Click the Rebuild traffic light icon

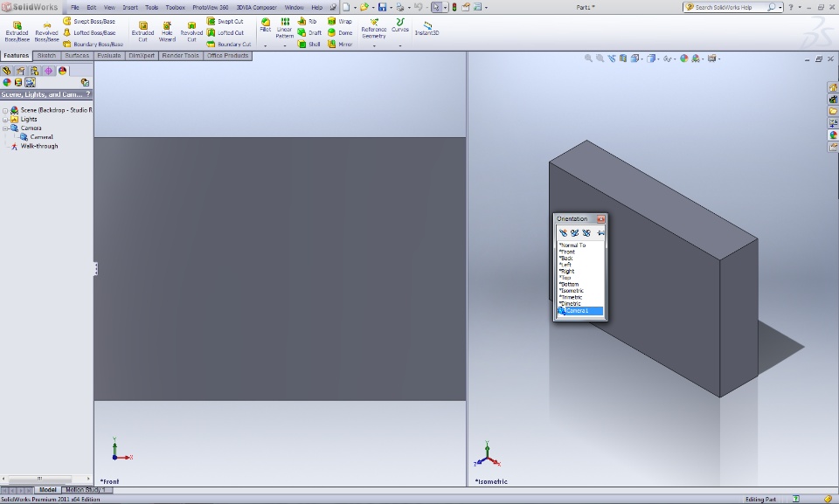click(x=454, y=7)
